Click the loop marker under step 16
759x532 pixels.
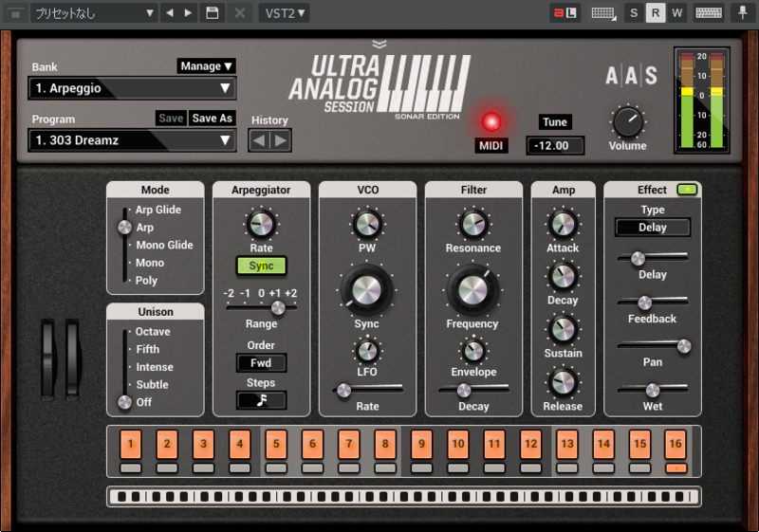tap(676, 468)
